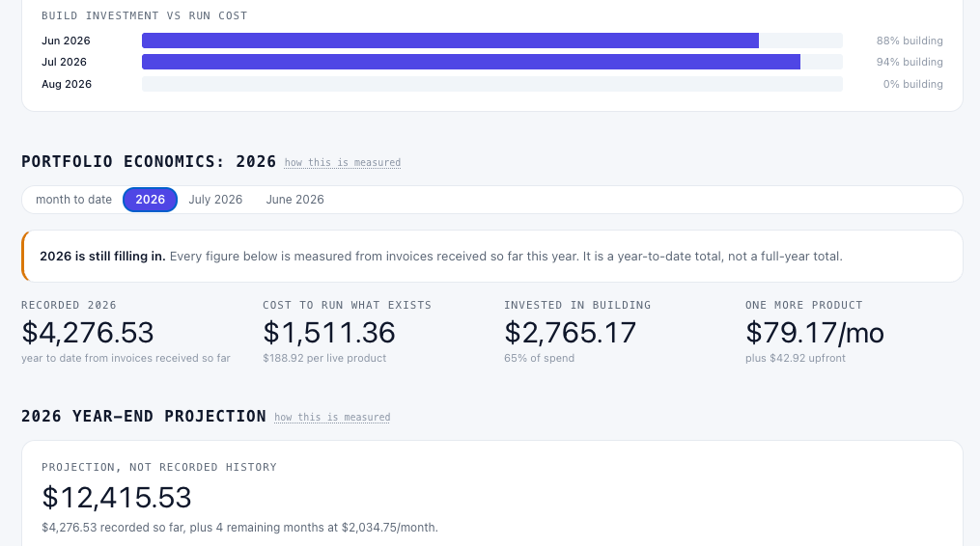The height and width of the screenshot is (546, 980).
Task: Switch to the June 2026 tab
Action: [x=295, y=200]
